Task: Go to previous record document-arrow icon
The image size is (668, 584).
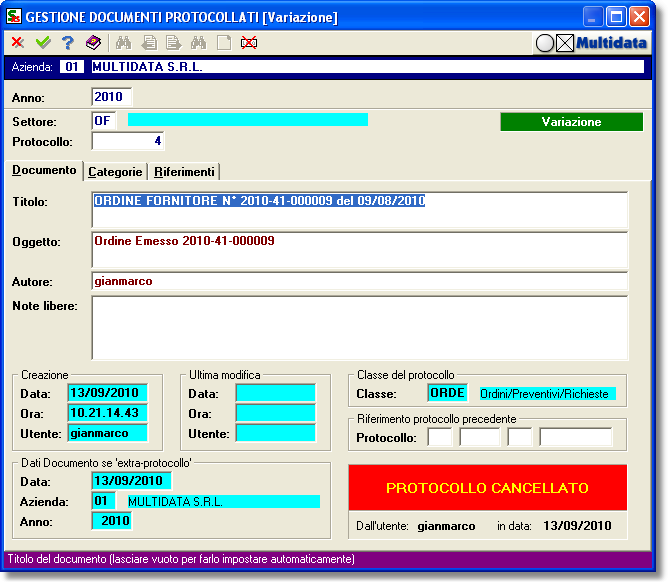Action: tap(149, 43)
